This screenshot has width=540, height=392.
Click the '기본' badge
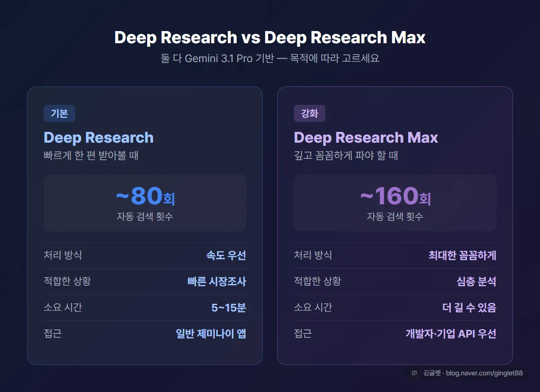[59, 113]
